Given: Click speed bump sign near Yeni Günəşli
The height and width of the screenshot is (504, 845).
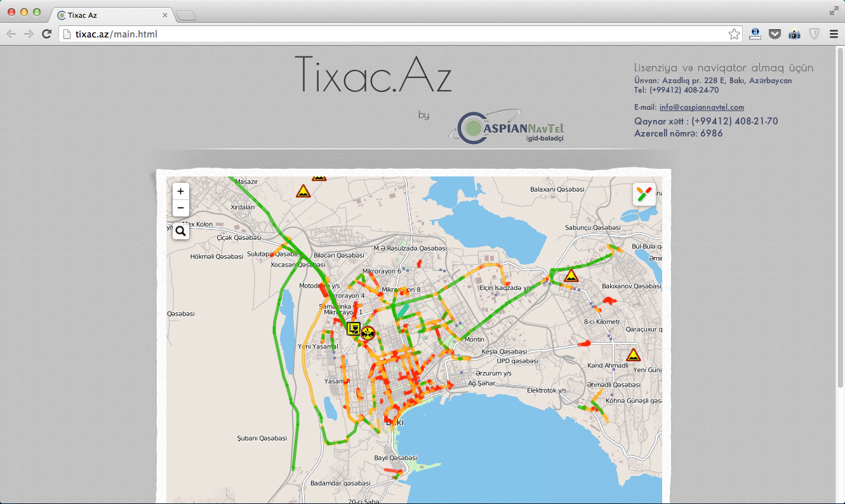Looking at the screenshot, I should click(633, 355).
